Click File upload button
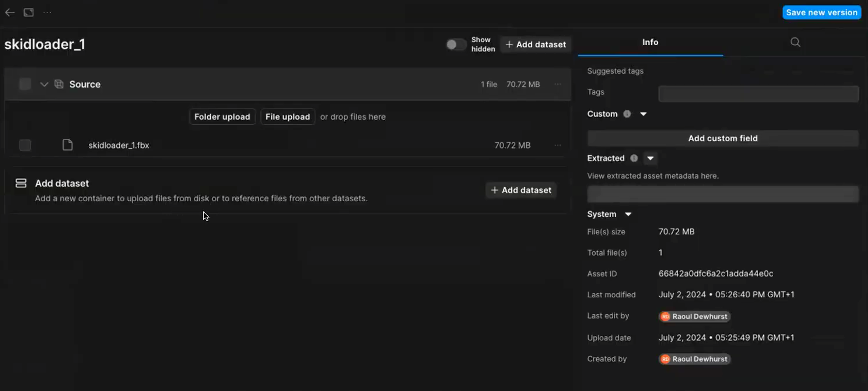The height and width of the screenshot is (391, 868). tap(287, 117)
